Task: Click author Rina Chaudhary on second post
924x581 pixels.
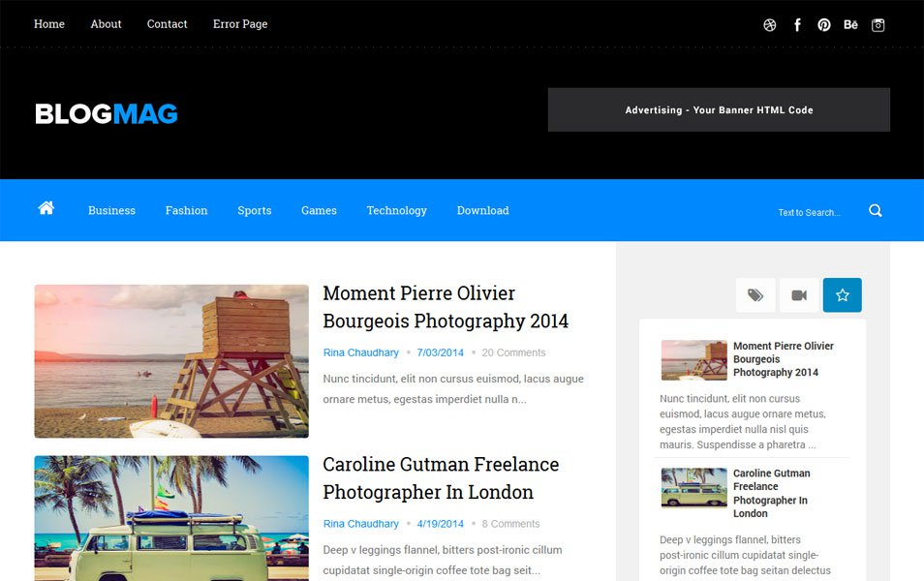Action: [360, 523]
